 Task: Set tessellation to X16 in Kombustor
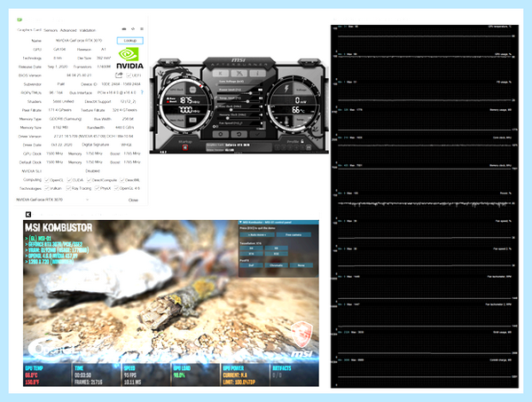252,254
